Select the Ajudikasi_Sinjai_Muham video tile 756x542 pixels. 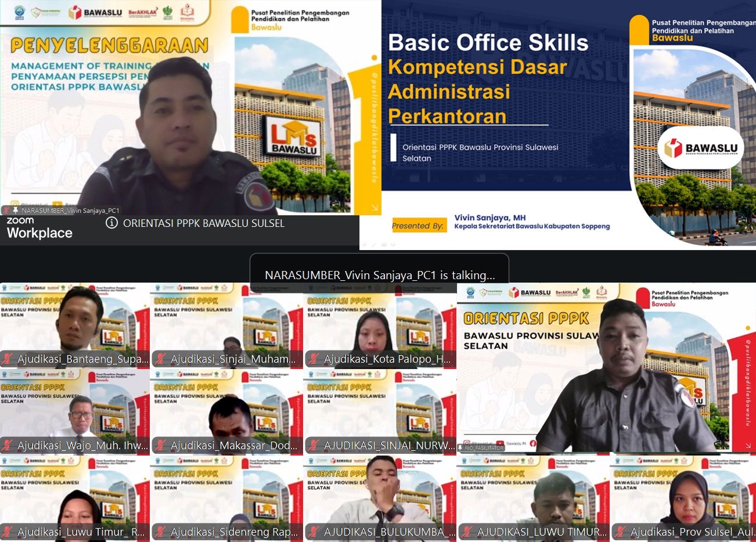pyautogui.click(x=227, y=326)
